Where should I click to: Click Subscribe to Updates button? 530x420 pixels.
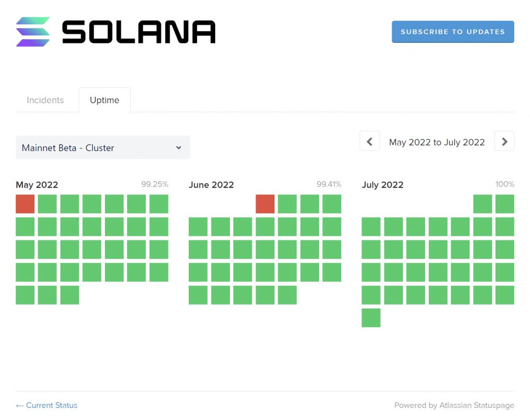tap(453, 32)
